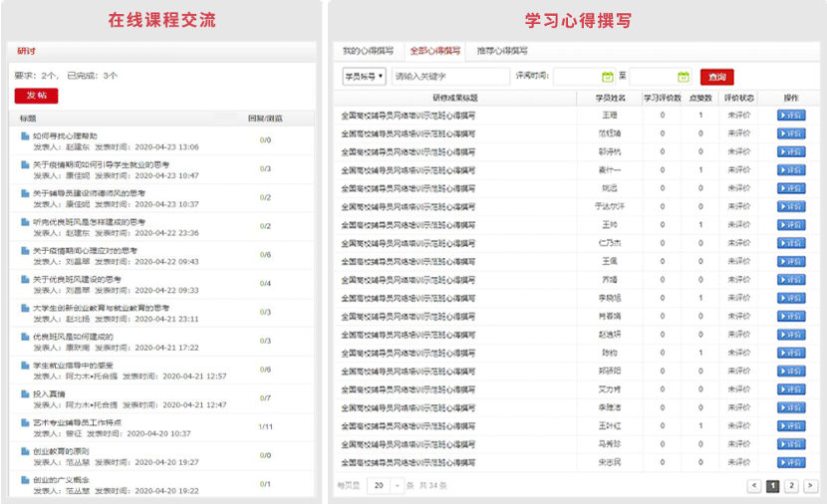Viewport: 827px width, 504px height.
Task: Open the end date calendar picker icon
Action: click(684, 77)
